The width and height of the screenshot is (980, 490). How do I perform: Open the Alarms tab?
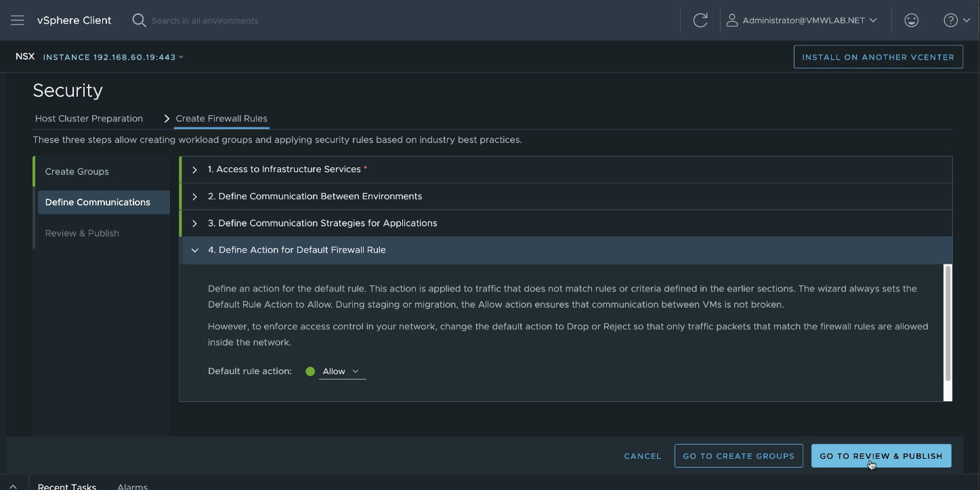click(x=133, y=487)
